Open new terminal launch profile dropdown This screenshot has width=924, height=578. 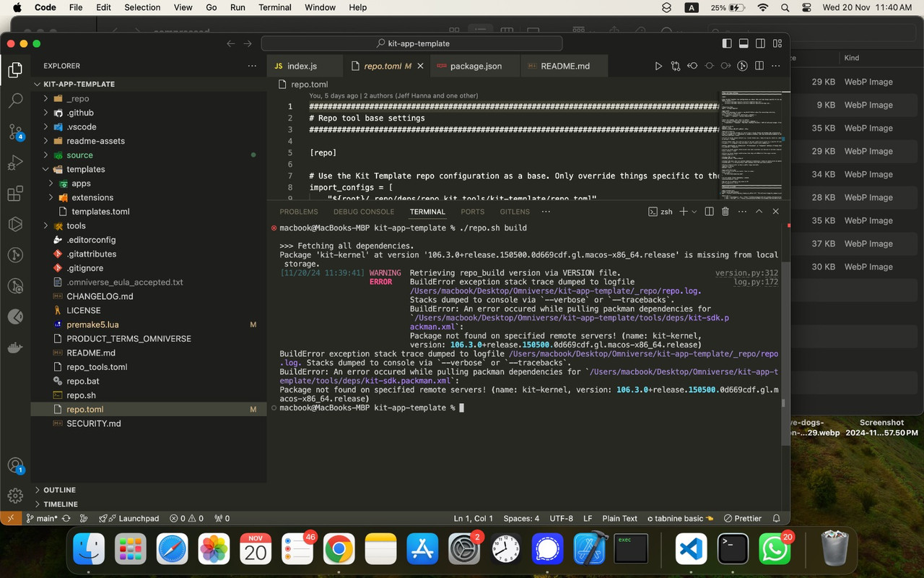click(694, 212)
